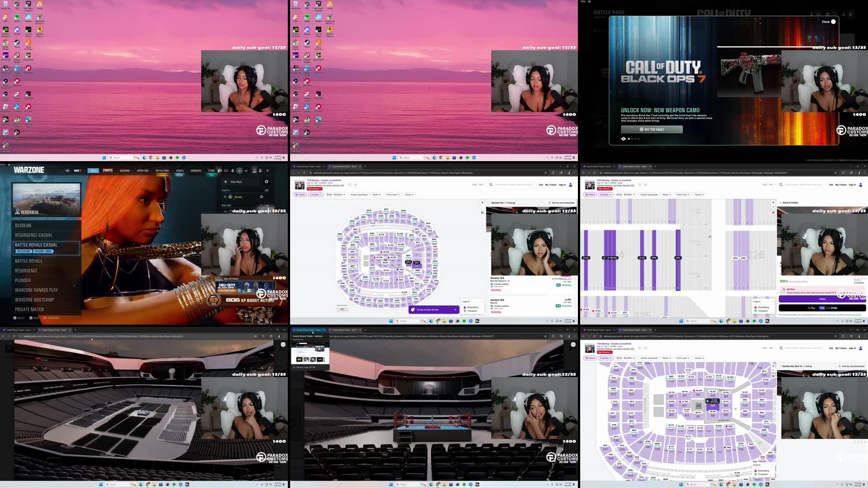Open the EVENTS tab in Warzone

pyautogui.click(x=180, y=171)
